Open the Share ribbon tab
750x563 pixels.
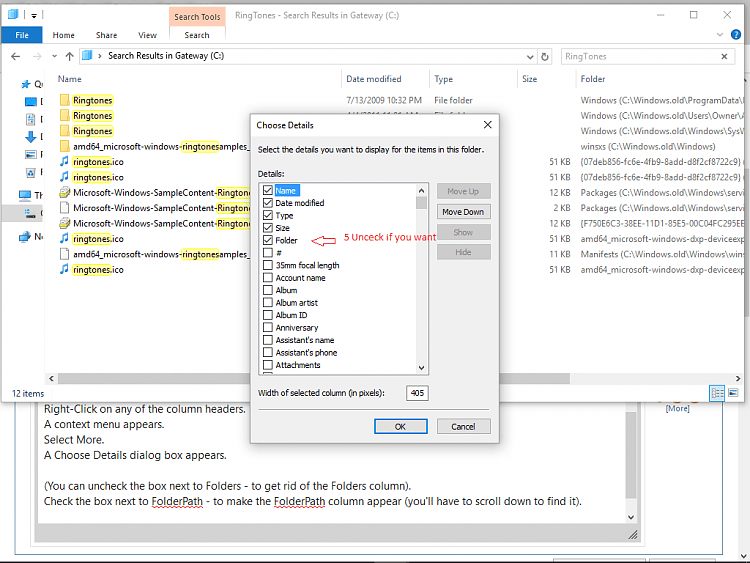click(x=106, y=35)
